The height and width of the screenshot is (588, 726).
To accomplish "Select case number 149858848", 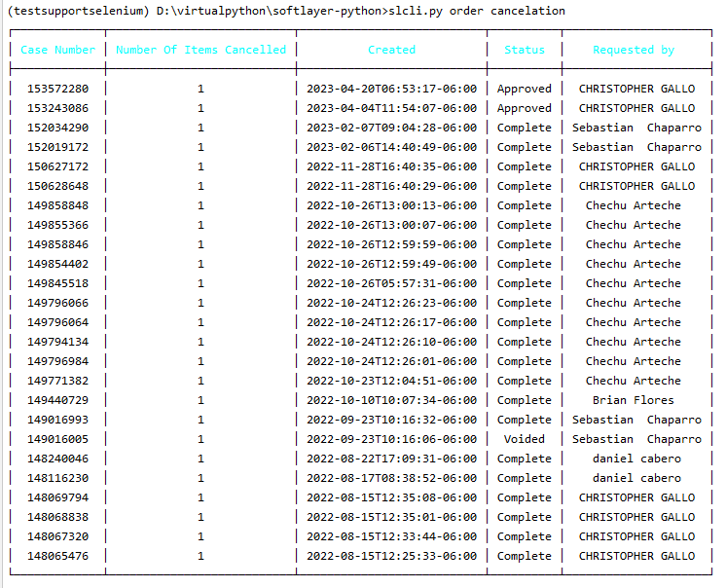I will tap(57, 205).
